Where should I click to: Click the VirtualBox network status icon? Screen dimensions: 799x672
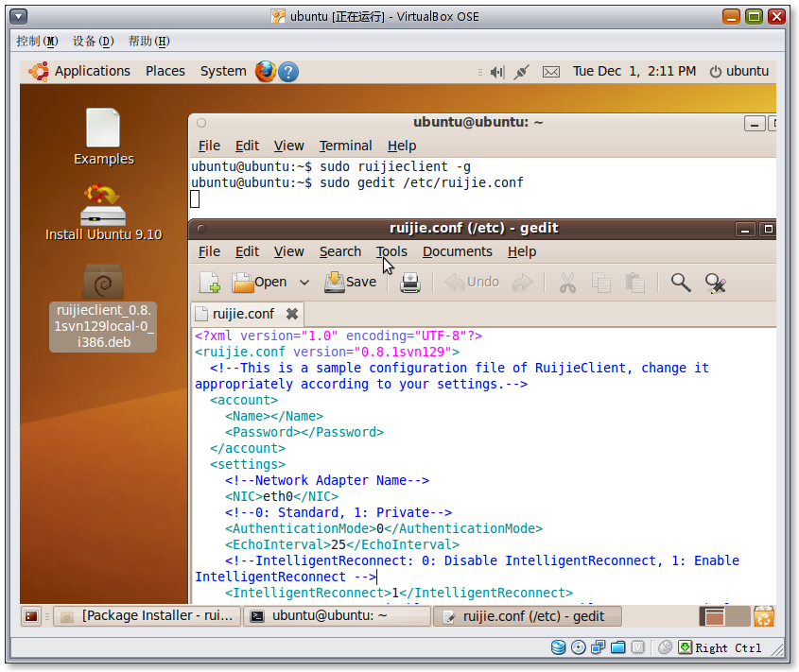click(599, 647)
